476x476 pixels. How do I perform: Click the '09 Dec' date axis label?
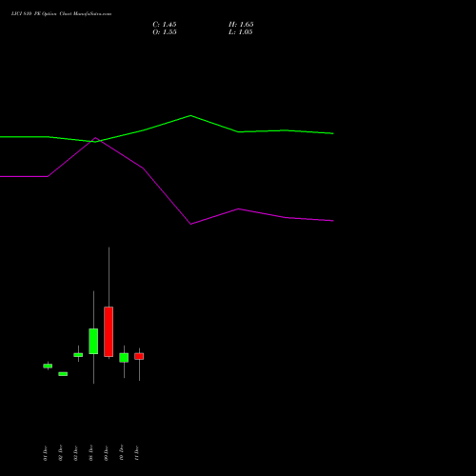(107, 453)
